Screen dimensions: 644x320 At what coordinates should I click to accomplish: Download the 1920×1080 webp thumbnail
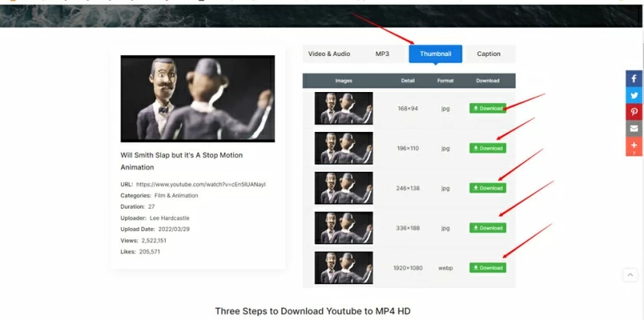pos(488,268)
